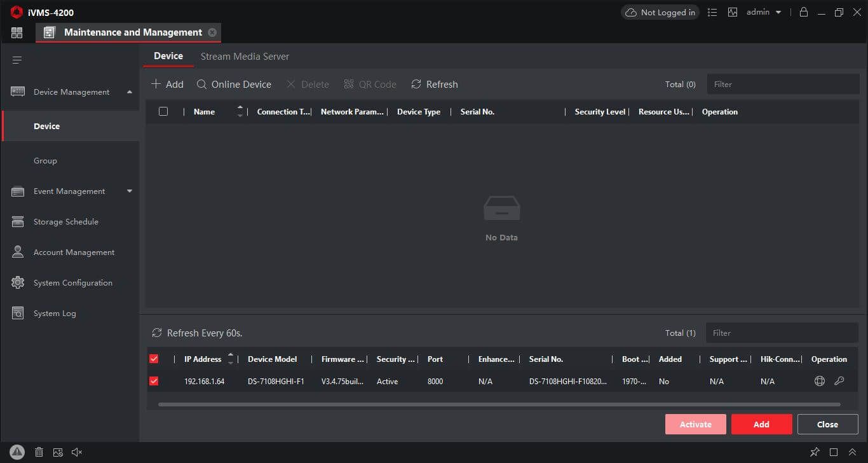The image size is (868, 463).
Task: Click the window square icon in status bar
Action: pyautogui.click(x=834, y=453)
